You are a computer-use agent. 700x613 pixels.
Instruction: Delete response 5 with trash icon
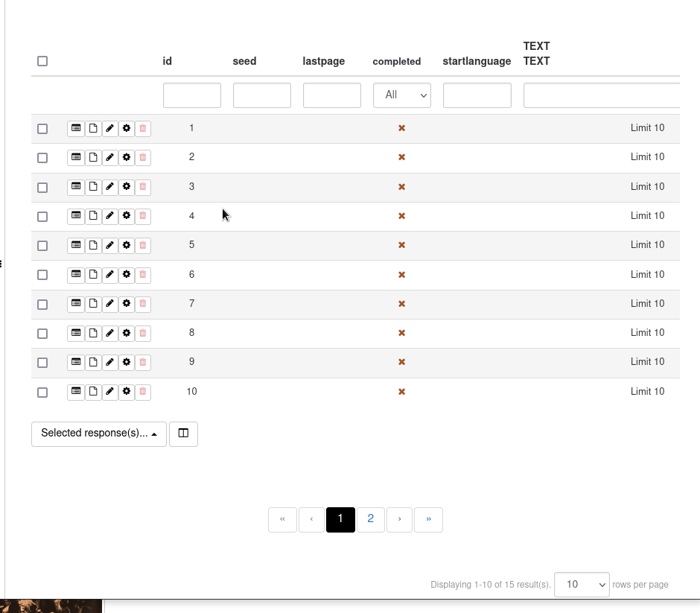pyautogui.click(x=143, y=246)
